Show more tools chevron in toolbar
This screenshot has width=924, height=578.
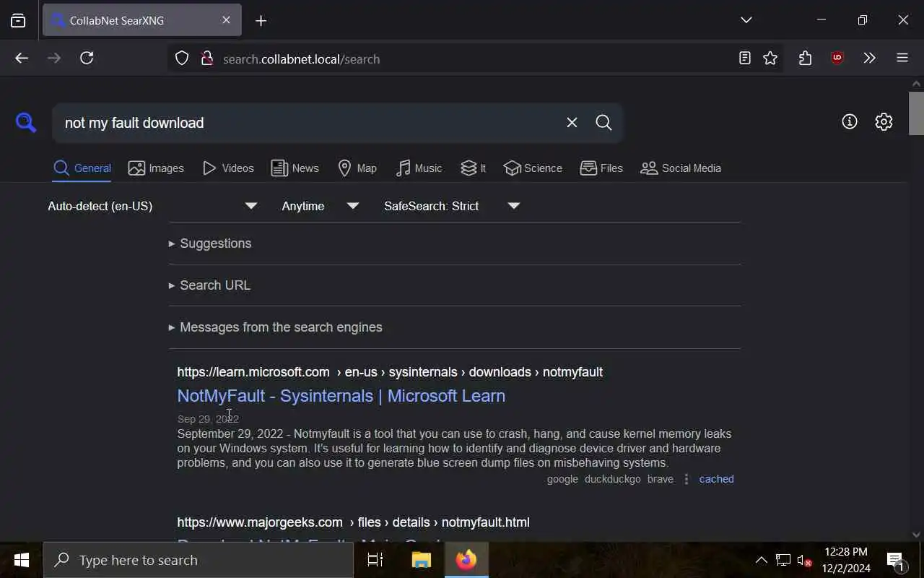869,59
